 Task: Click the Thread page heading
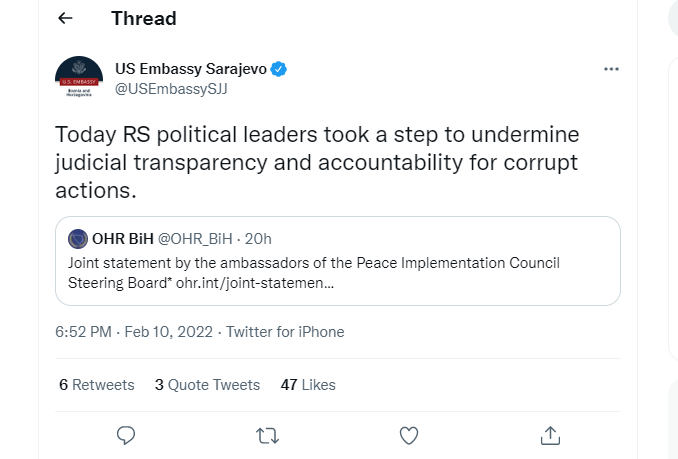[x=144, y=18]
